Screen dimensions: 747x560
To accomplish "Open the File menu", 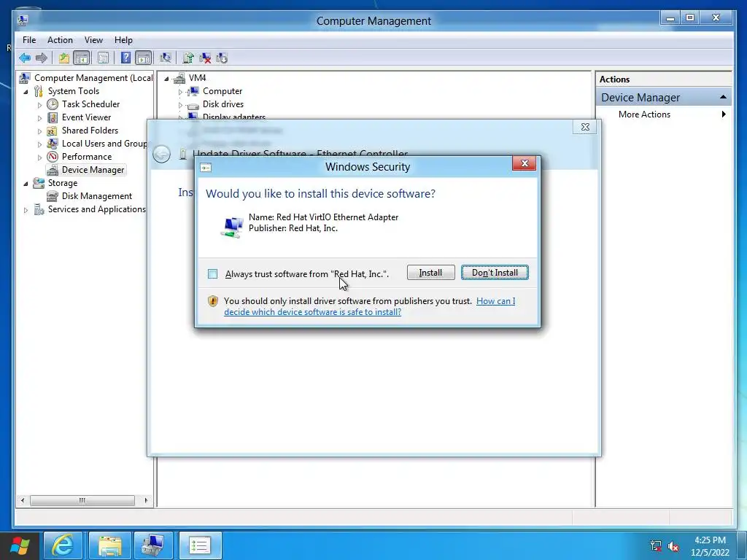I will (x=29, y=40).
